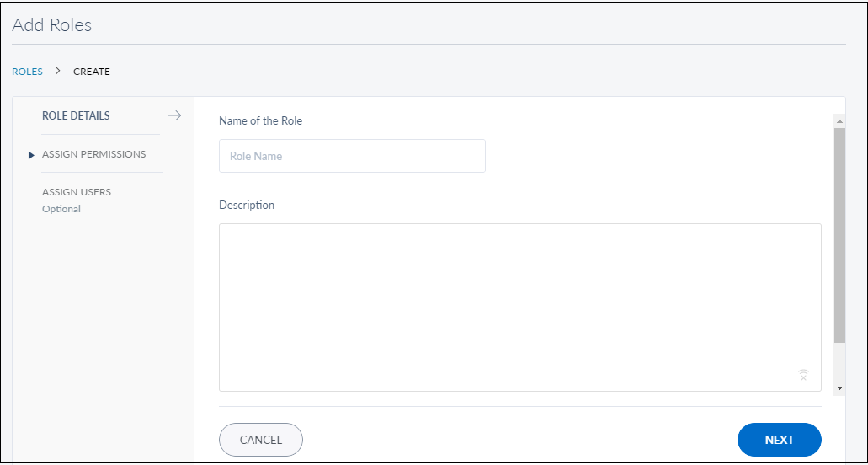Image resolution: width=868 pixels, height=465 pixels.
Task: Click the Name of the Role label
Action: (x=260, y=121)
